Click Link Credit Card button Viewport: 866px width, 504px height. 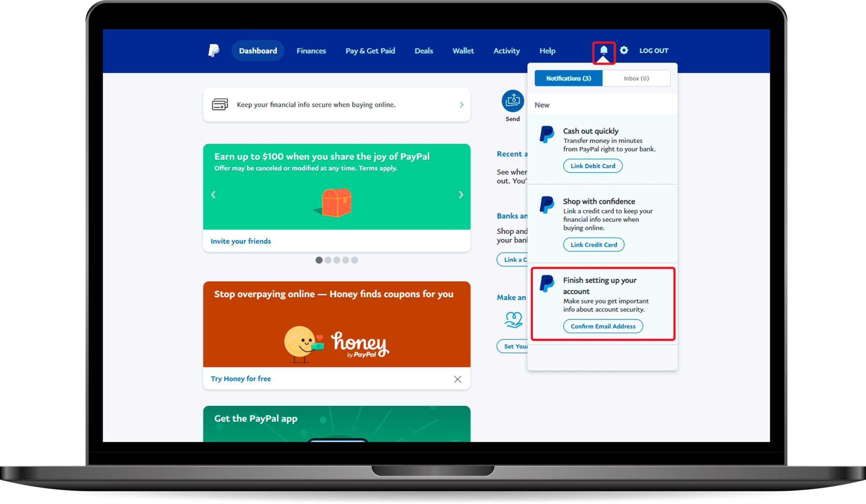[594, 245]
